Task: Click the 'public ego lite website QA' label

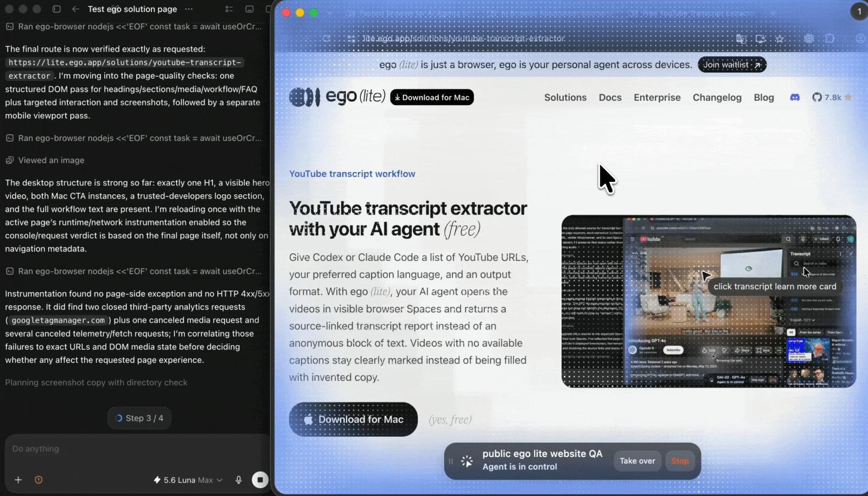Action: (542, 454)
